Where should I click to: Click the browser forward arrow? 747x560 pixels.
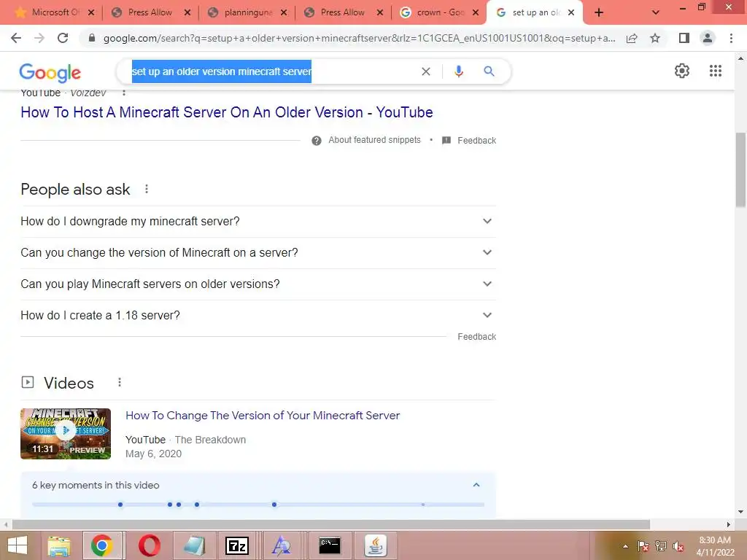coord(39,38)
